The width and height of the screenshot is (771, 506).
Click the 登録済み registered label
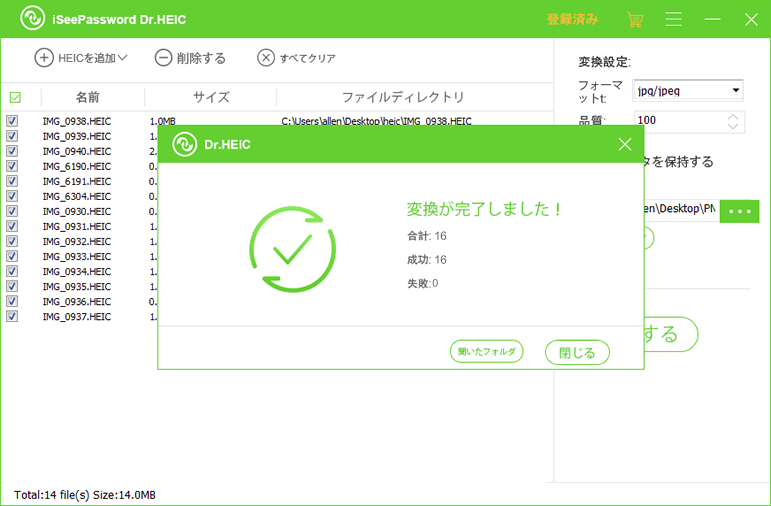point(572,19)
